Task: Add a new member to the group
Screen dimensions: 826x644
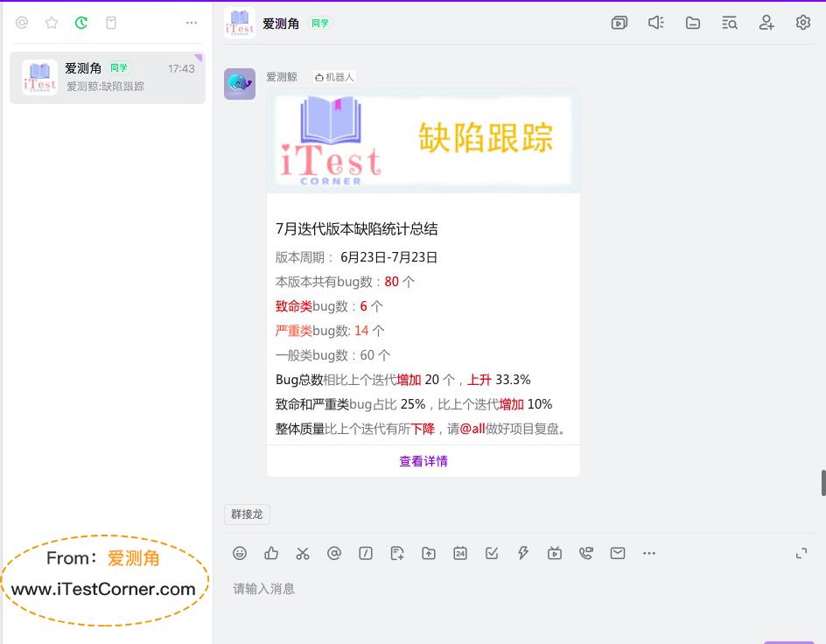Action: coord(766,23)
